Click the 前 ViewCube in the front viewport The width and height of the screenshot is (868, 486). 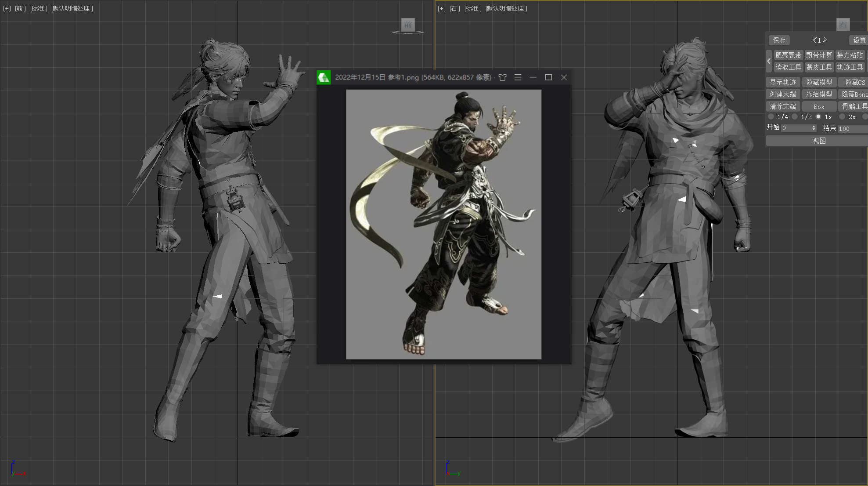[408, 25]
